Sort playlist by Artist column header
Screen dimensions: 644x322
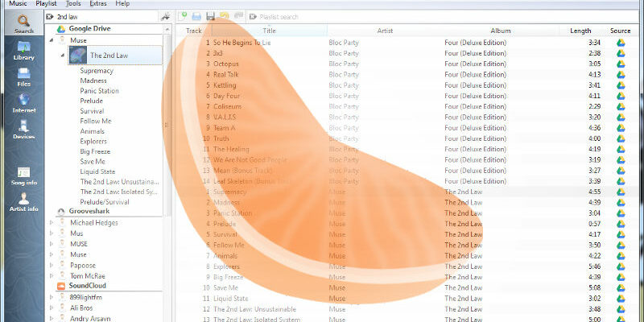[385, 31]
